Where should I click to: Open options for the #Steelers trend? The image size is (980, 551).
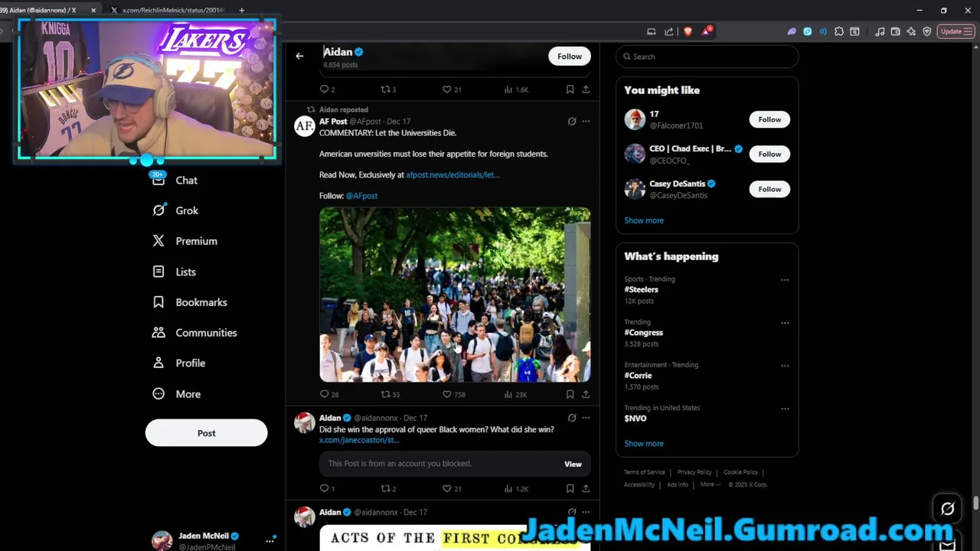(785, 280)
